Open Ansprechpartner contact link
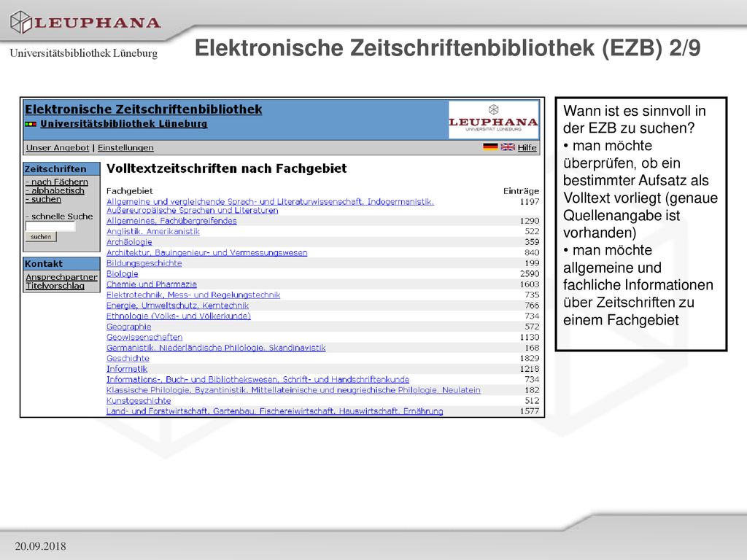This screenshot has width=747, height=560. tap(61, 277)
